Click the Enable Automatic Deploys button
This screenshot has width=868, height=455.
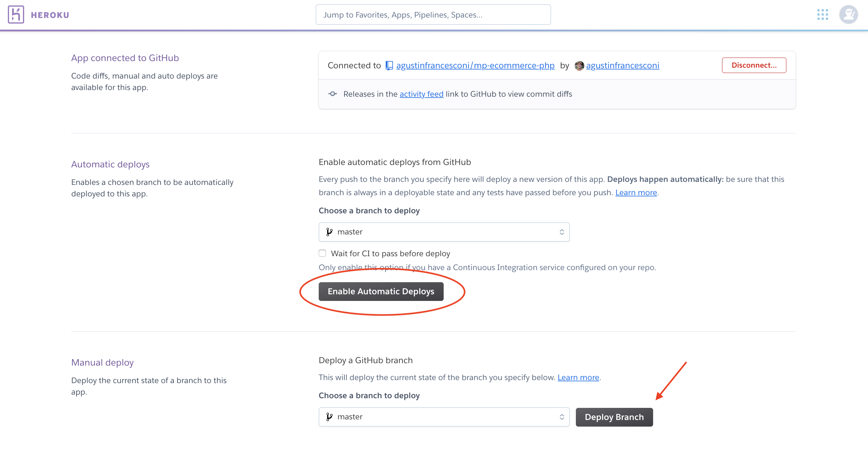381,291
